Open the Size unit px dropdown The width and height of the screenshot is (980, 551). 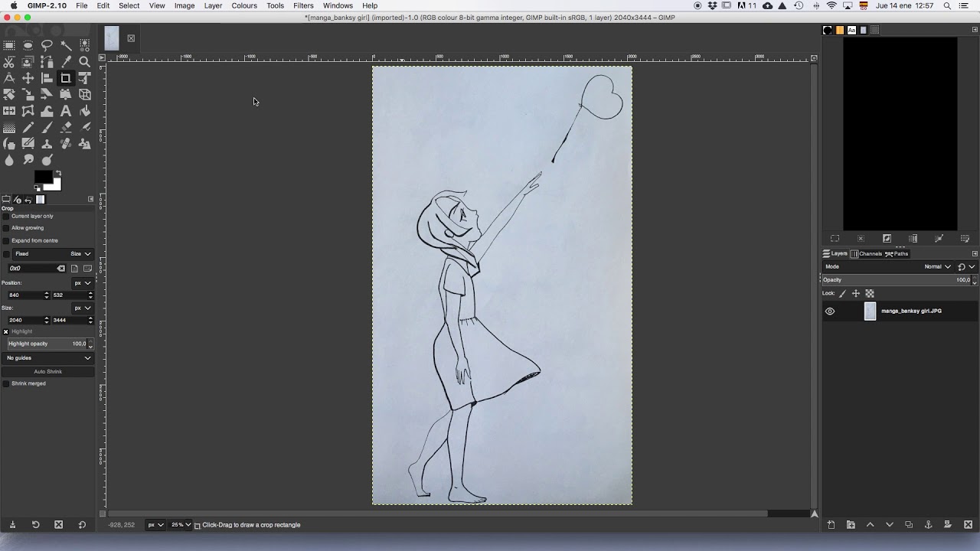tap(83, 308)
